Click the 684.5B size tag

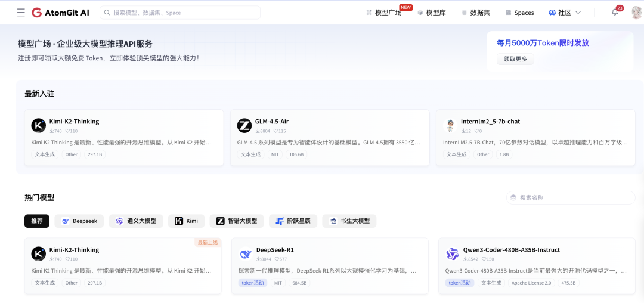click(299, 283)
